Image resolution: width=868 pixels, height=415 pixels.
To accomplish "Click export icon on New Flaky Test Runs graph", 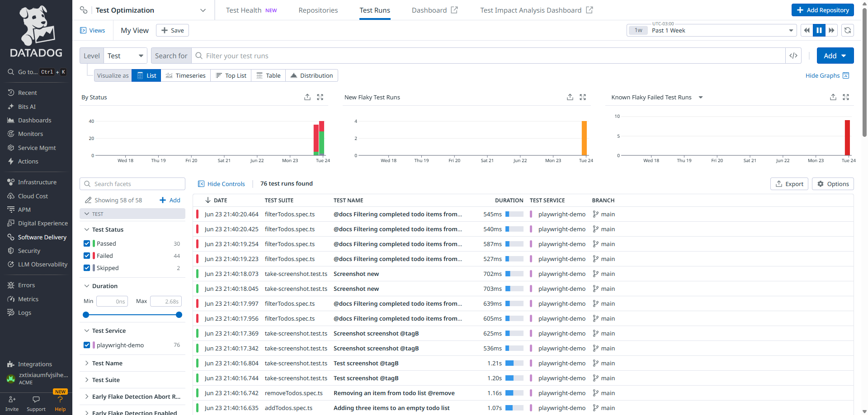I will click(x=570, y=97).
